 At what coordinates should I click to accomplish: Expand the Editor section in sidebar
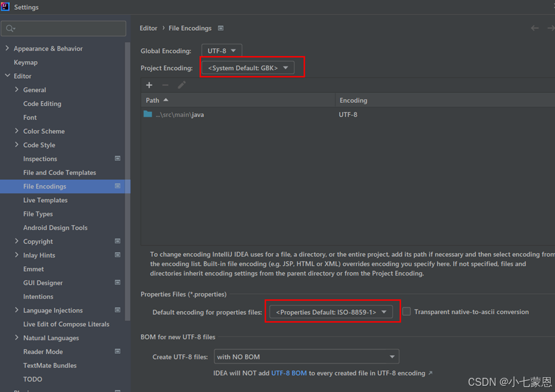tap(6, 76)
